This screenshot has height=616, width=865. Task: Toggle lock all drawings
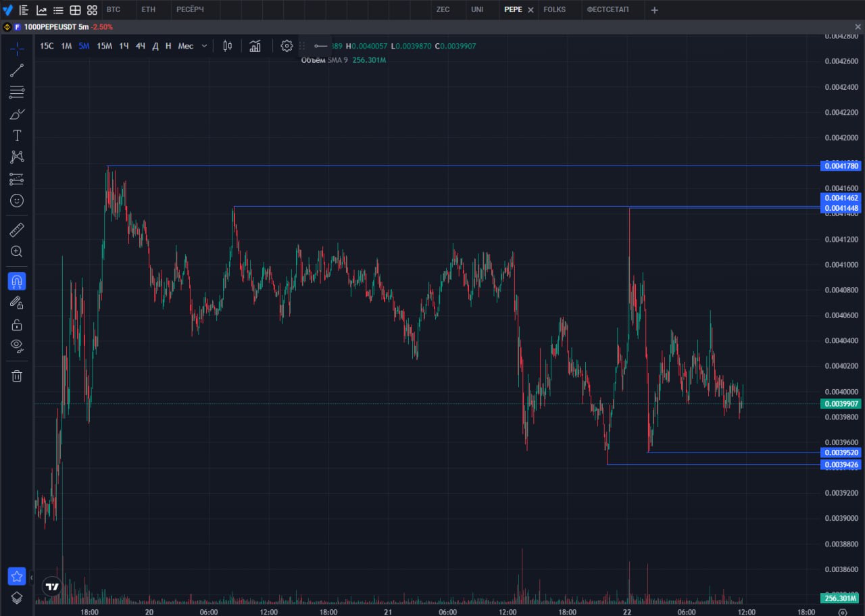[17, 325]
